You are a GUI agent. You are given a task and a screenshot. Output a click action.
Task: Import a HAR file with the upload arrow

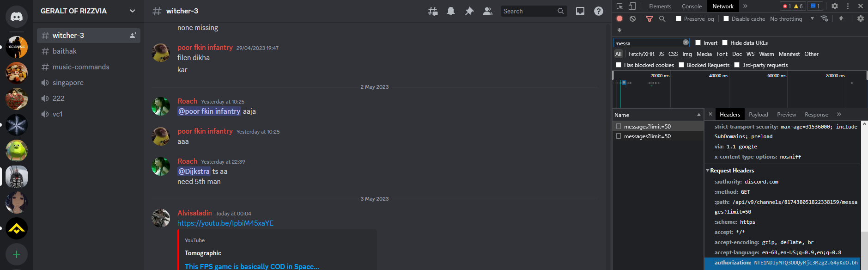(841, 18)
